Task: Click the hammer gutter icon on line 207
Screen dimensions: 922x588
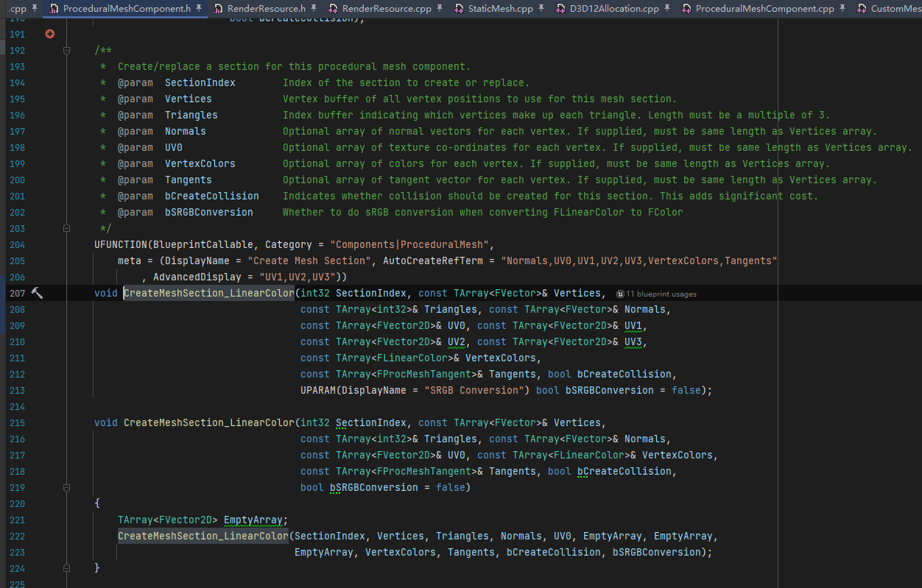Action: click(x=37, y=293)
